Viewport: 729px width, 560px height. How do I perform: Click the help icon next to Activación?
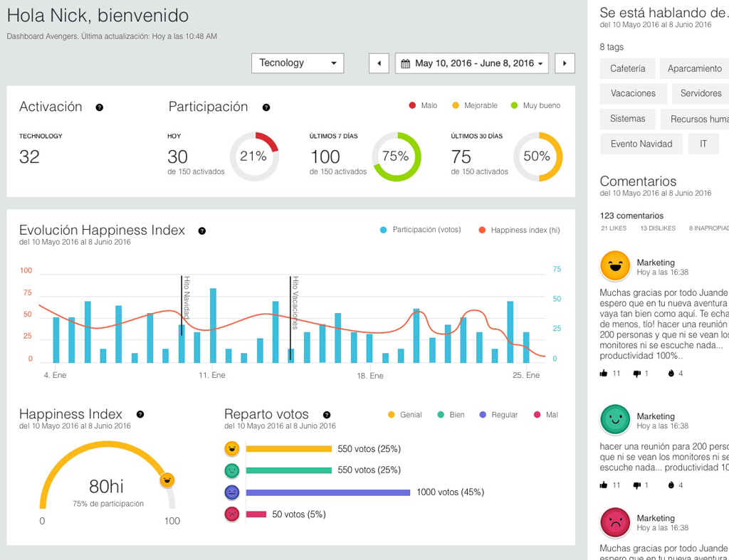coord(100,107)
